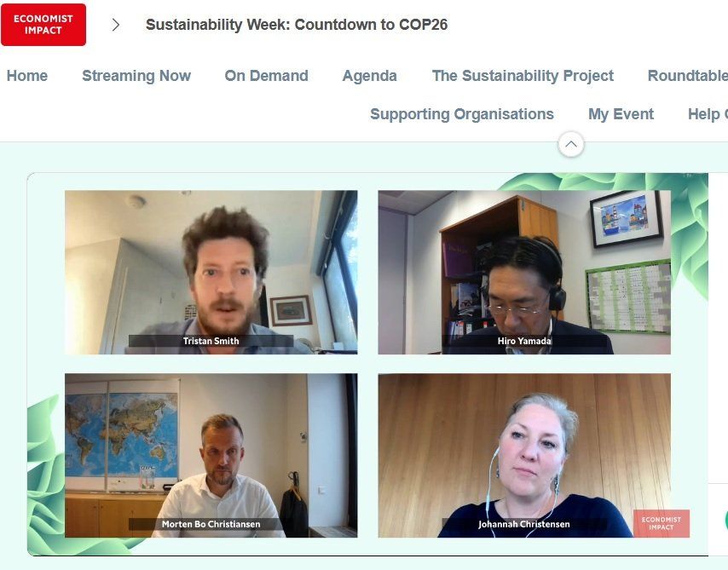Open the Home menu item
The height and width of the screenshot is (570, 728).
[x=27, y=76]
